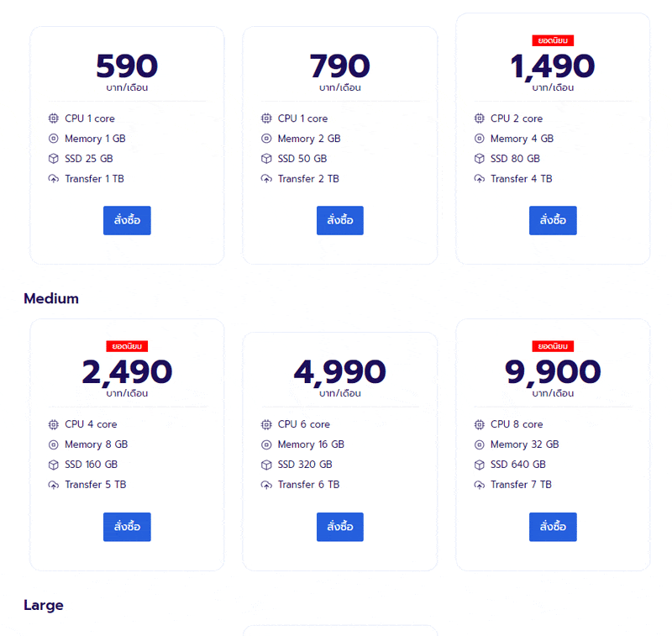
Task: Click the CPU icon beside CPU 6 core
Action: click(x=266, y=424)
